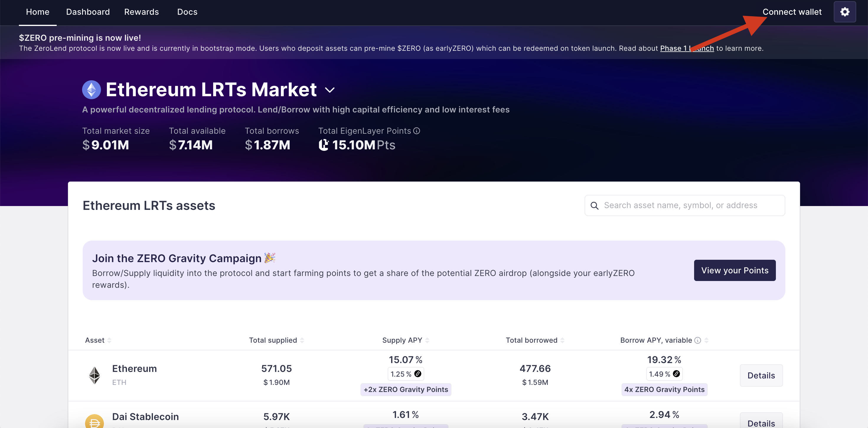The width and height of the screenshot is (868, 428).
Task: Sort by Total borrowed arrows
Action: pyautogui.click(x=562, y=340)
